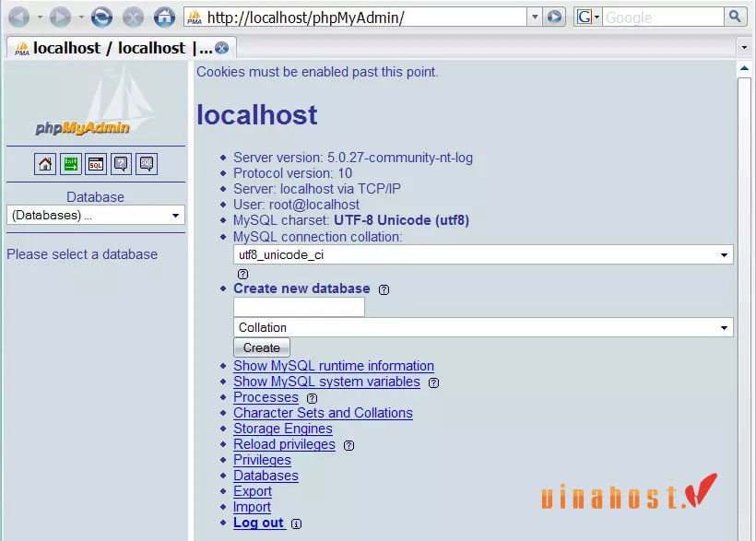The width and height of the screenshot is (756, 541).
Task: Click the Go button beside the address bar
Action: [554, 18]
